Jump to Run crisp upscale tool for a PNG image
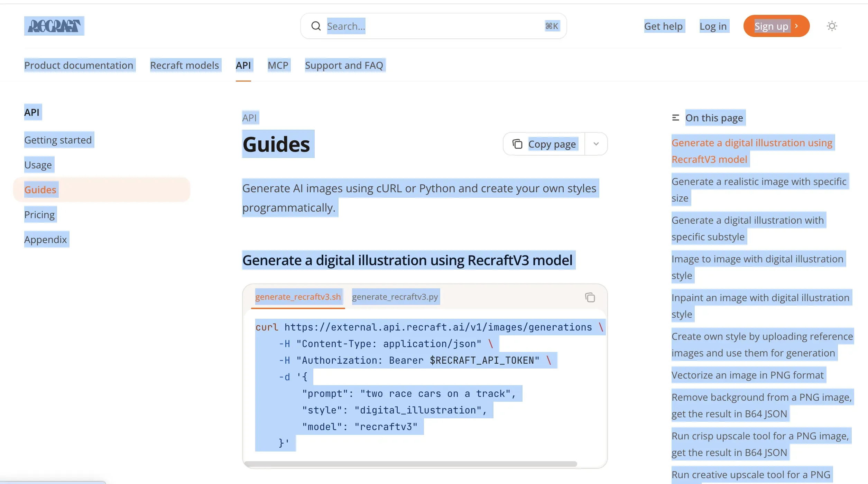Screen dimensions: 868x484 [760, 444]
